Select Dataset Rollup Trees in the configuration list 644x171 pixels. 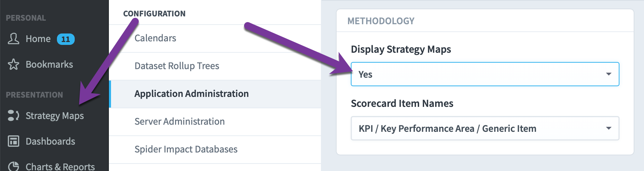(x=215, y=66)
